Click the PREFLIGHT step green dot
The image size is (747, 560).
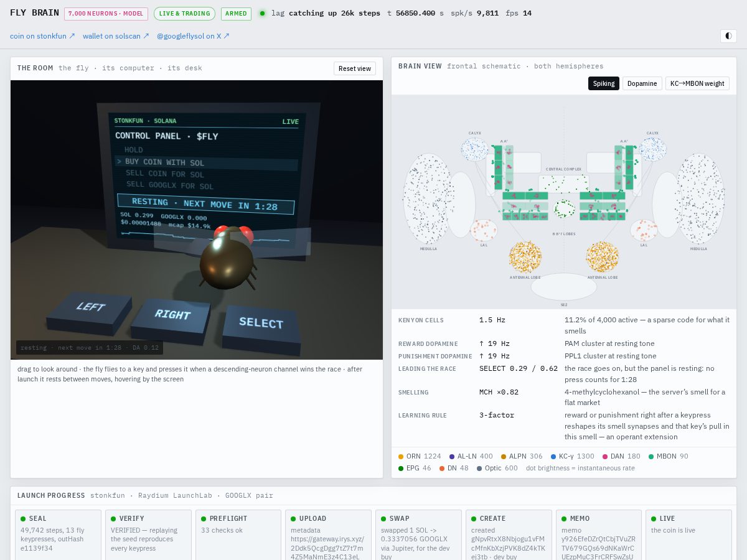(204, 518)
